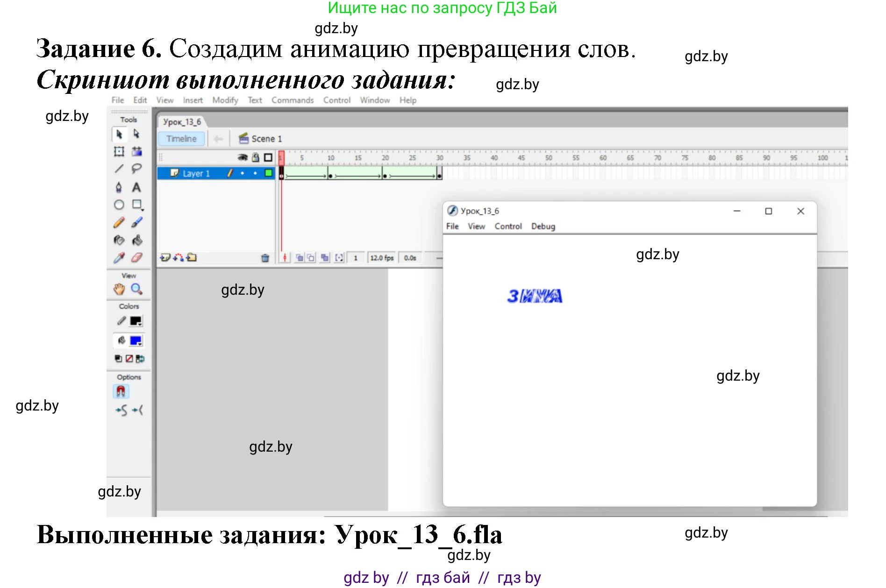Select the Lasso tool
Screen dimensions: 886x588
pos(137,167)
